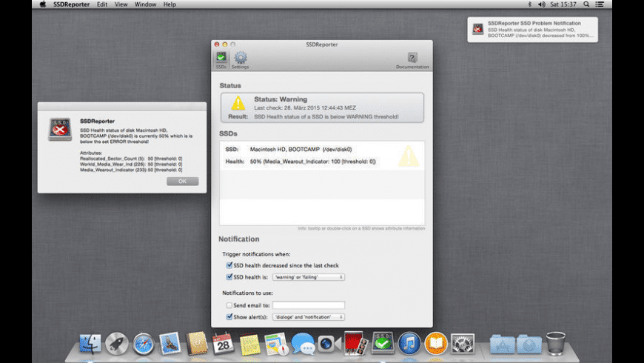Open the View menu
The width and height of the screenshot is (644, 363).
(x=121, y=4)
